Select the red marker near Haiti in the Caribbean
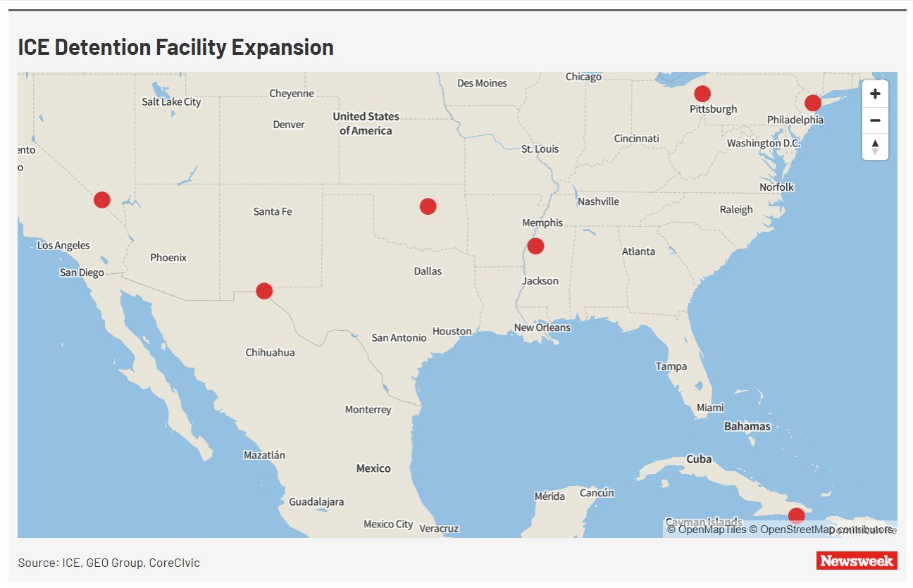The height and width of the screenshot is (588, 913). click(797, 514)
